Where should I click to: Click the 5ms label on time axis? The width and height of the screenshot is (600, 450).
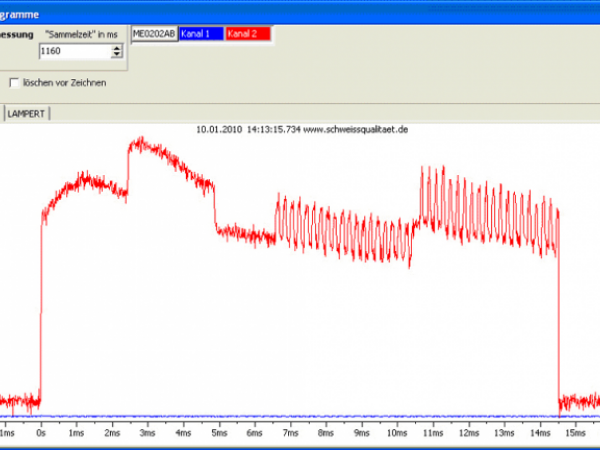click(218, 434)
